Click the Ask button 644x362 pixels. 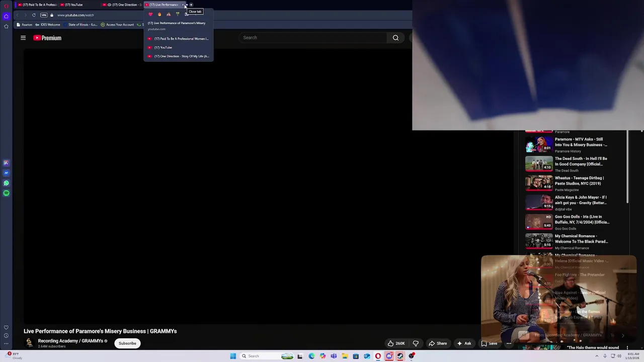(x=463, y=343)
